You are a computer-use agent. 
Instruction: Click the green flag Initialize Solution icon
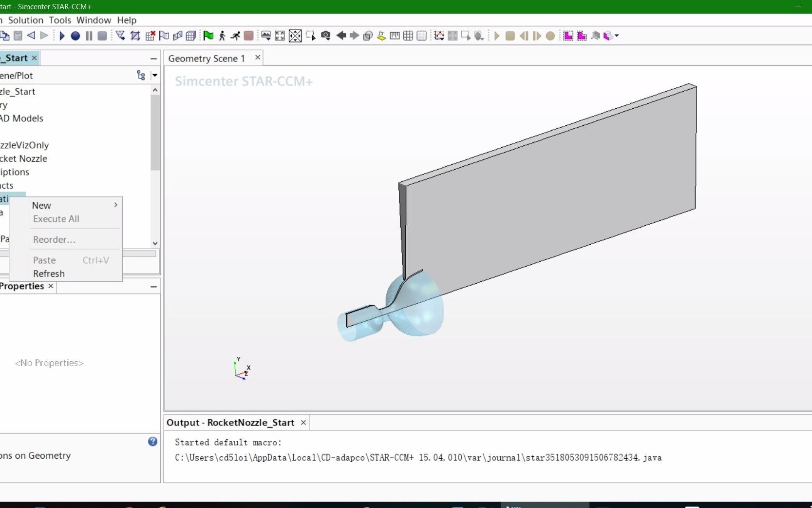tap(208, 36)
